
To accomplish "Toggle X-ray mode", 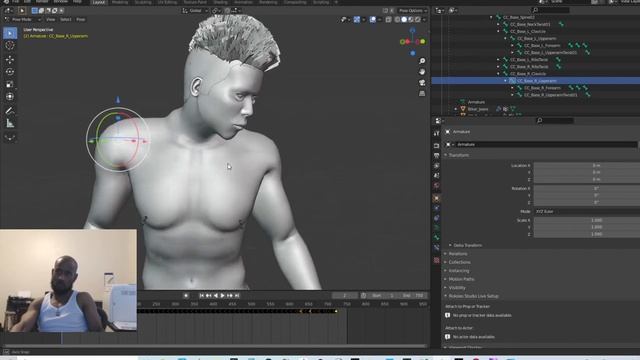I will [x=389, y=19].
